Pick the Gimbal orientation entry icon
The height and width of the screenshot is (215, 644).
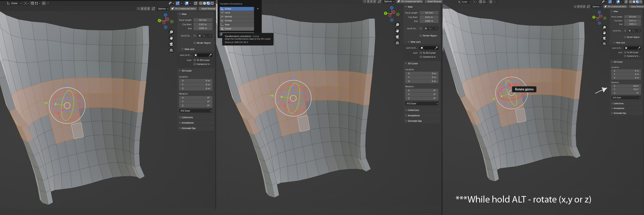tap(222, 21)
